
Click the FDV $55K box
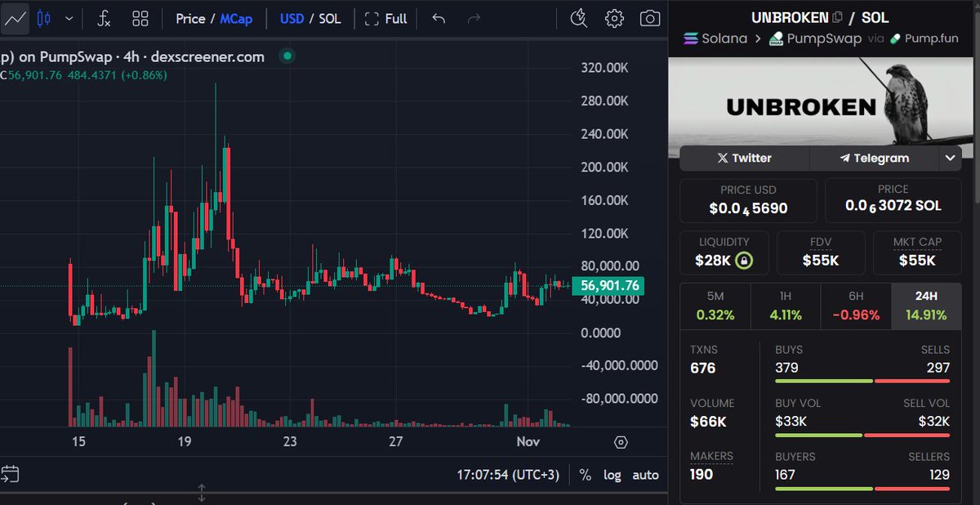(x=821, y=252)
